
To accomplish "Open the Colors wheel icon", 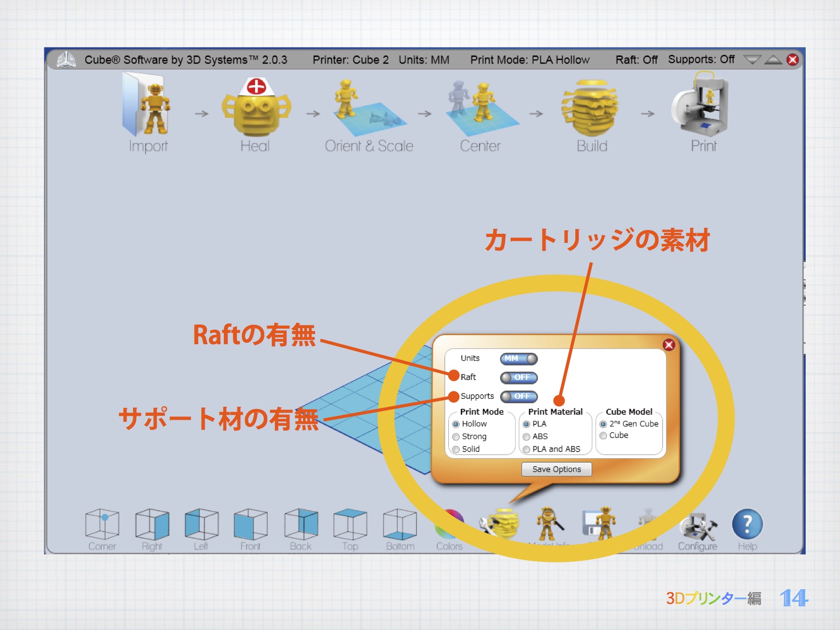I will click(x=449, y=524).
